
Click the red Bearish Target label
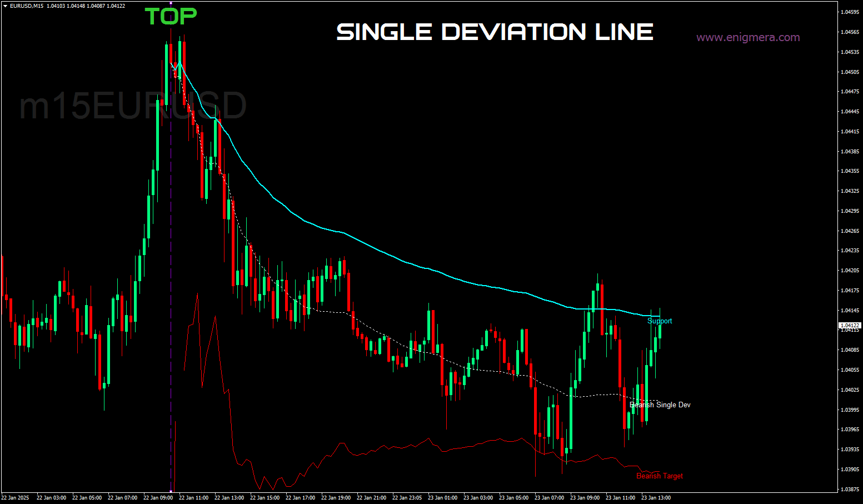pyautogui.click(x=660, y=476)
